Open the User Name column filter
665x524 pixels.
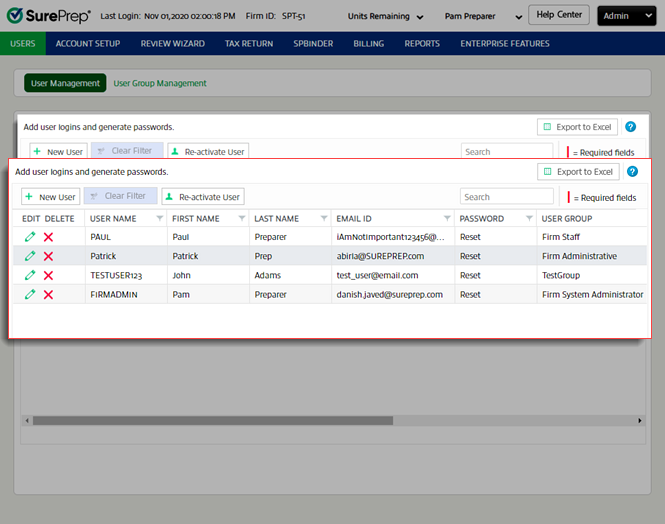point(159,218)
